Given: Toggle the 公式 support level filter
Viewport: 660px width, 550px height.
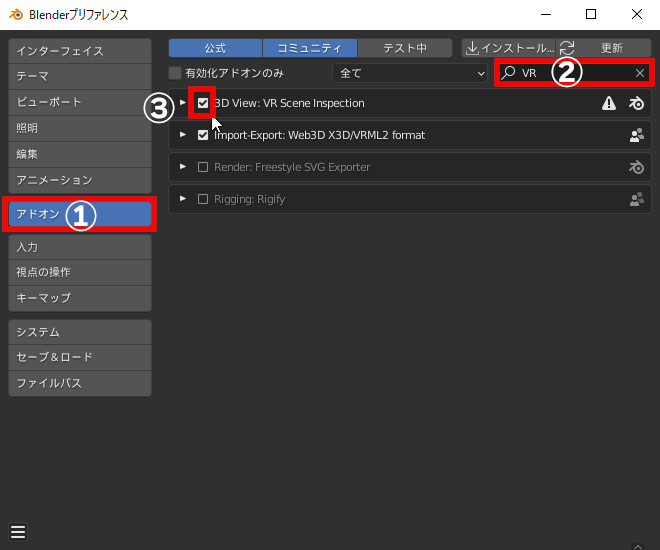Looking at the screenshot, I should 215,48.
